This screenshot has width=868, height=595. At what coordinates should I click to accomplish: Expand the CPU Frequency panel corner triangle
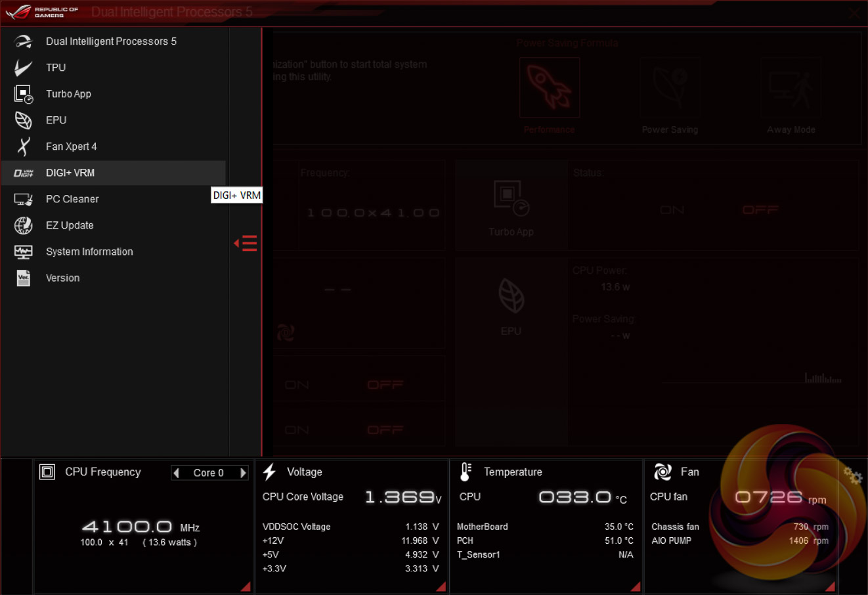(246, 586)
